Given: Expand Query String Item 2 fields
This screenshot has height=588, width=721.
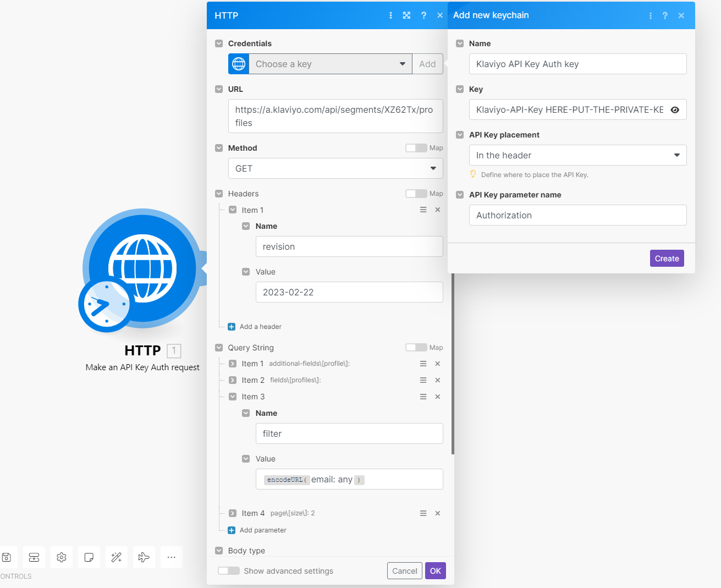Looking at the screenshot, I should 233,380.
